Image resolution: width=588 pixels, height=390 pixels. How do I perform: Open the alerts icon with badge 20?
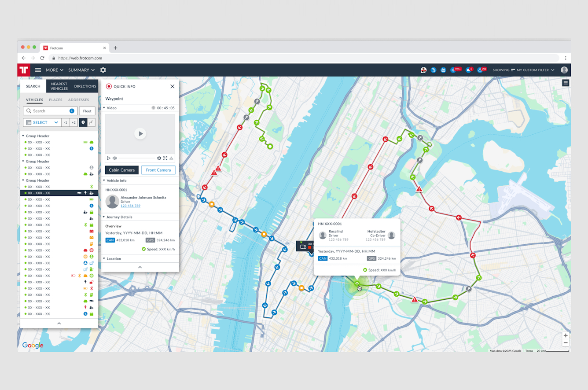(x=482, y=70)
